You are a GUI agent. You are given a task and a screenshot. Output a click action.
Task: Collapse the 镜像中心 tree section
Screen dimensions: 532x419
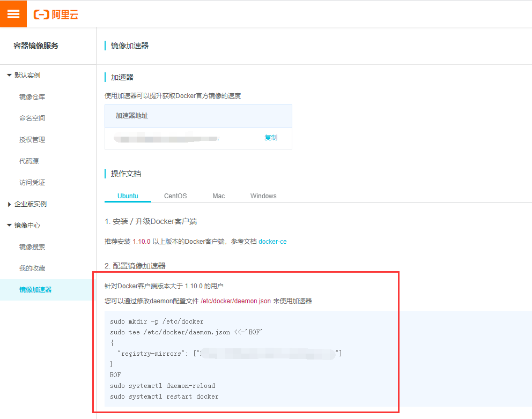(x=9, y=226)
